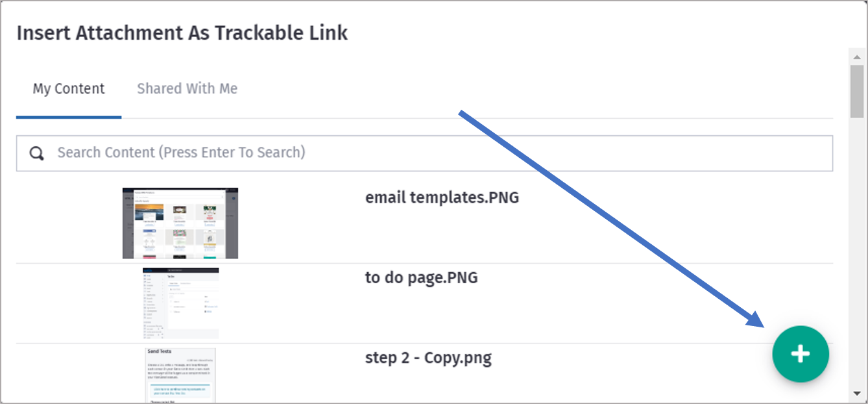The height and width of the screenshot is (404, 868).
Task: Click the step 2 - Copy.png thumbnail
Action: tap(180, 377)
